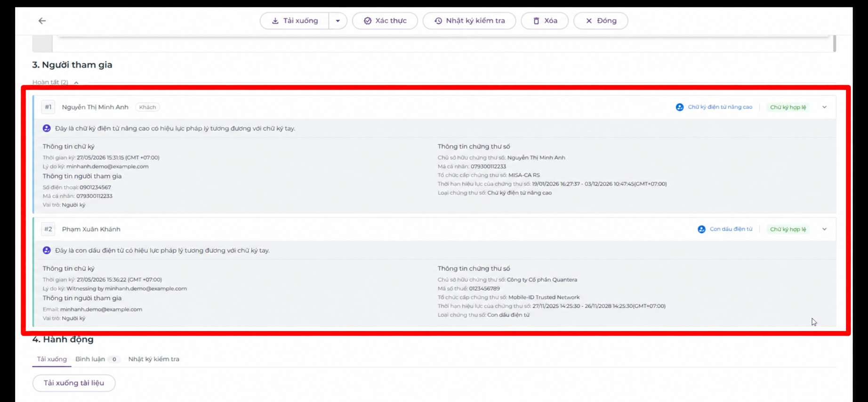Go back using the left arrow icon
Image resolution: width=868 pixels, height=402 pixels.
tap(42, 21)
